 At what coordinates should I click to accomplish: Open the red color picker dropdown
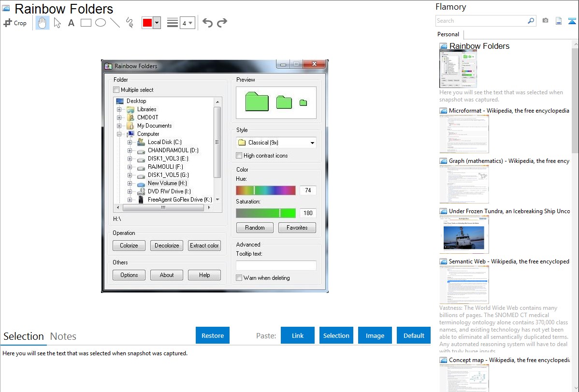tap(157, 23)
